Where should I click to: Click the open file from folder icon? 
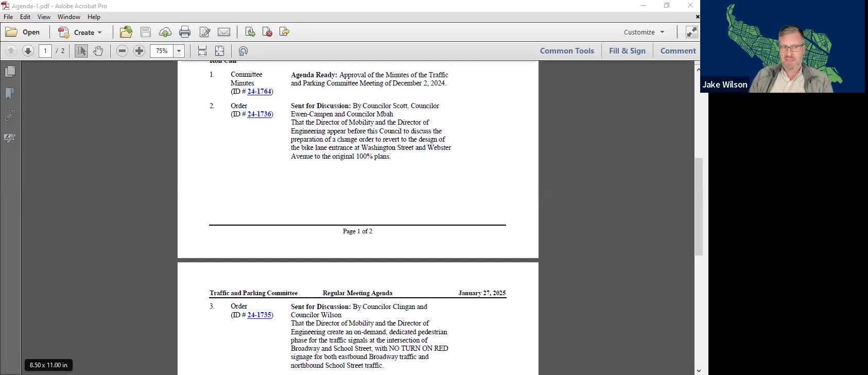pos(126,32)
